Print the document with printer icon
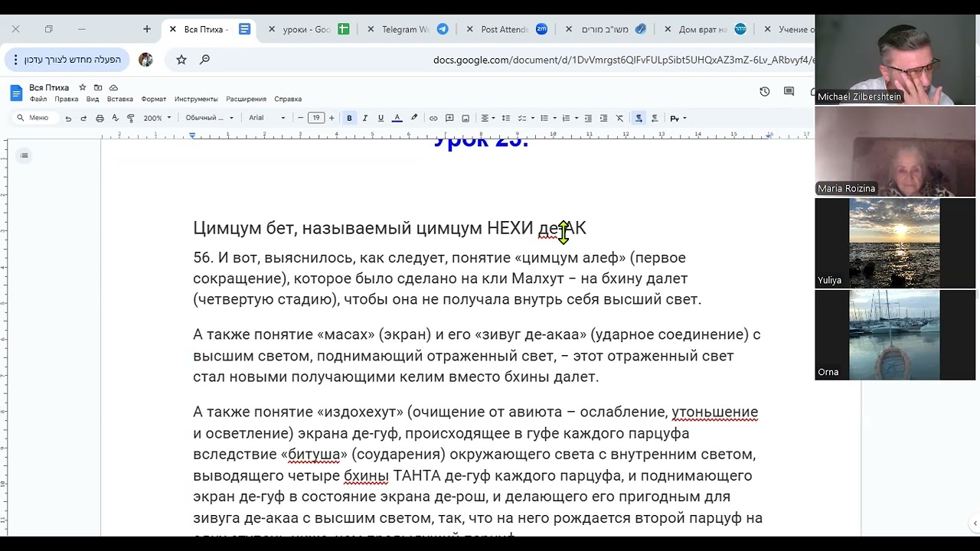Screen dimensions: 980x551 pyautogui.click(x=100, y=118)
